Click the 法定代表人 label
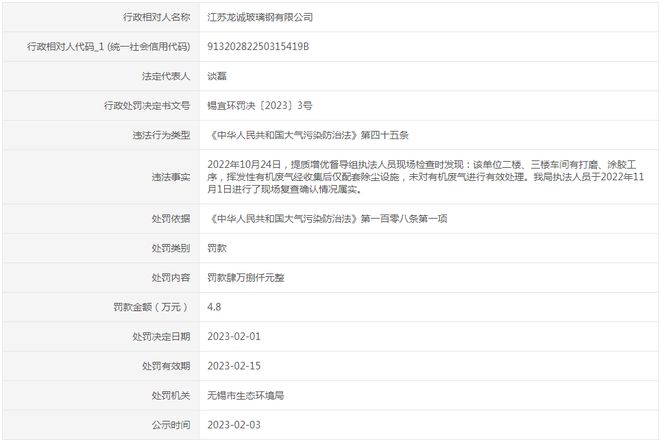 [166, 76]
